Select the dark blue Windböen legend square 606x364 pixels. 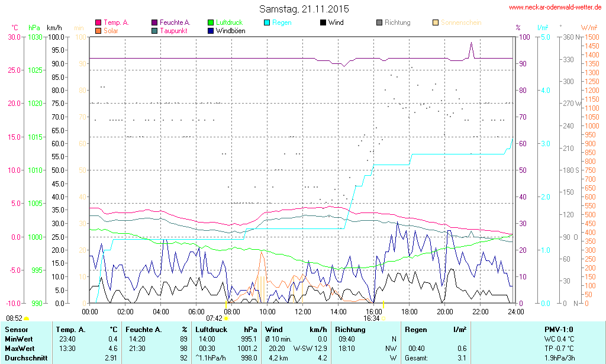(211, 30)
